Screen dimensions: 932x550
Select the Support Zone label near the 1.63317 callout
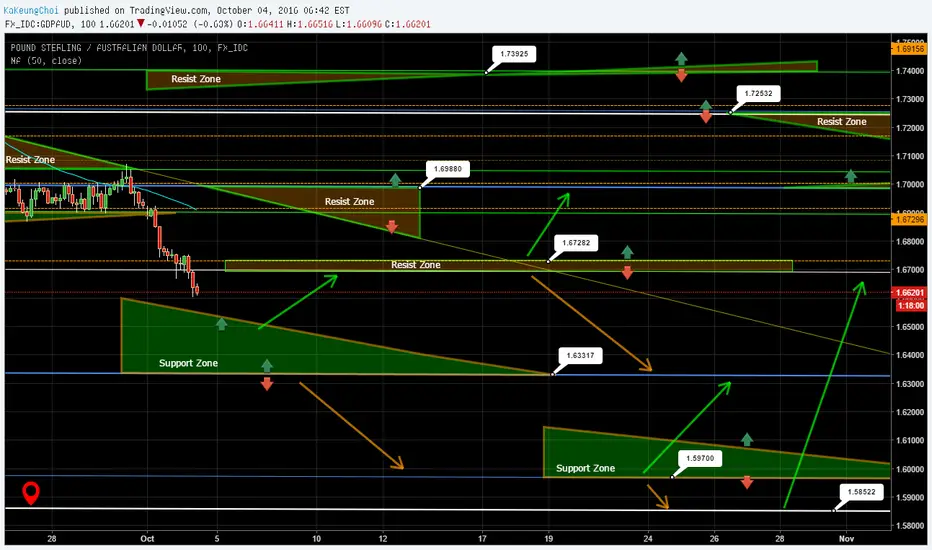[188, 363]
